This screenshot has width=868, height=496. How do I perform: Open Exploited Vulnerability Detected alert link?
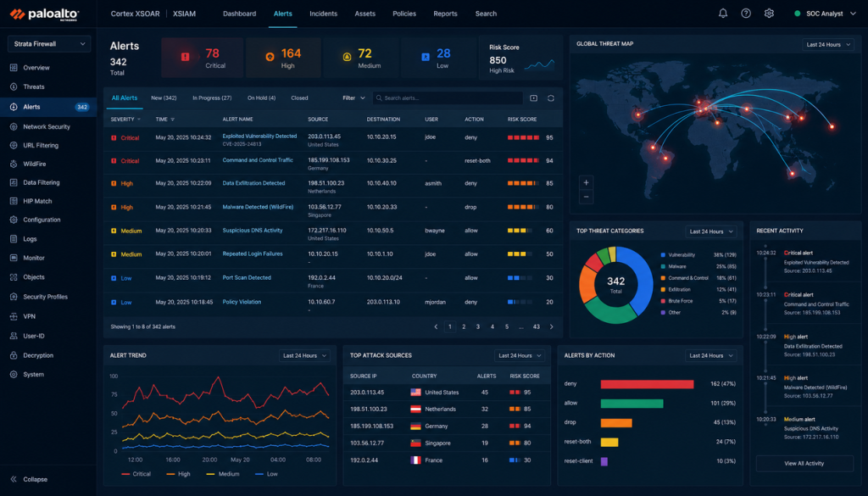(259, 136)
